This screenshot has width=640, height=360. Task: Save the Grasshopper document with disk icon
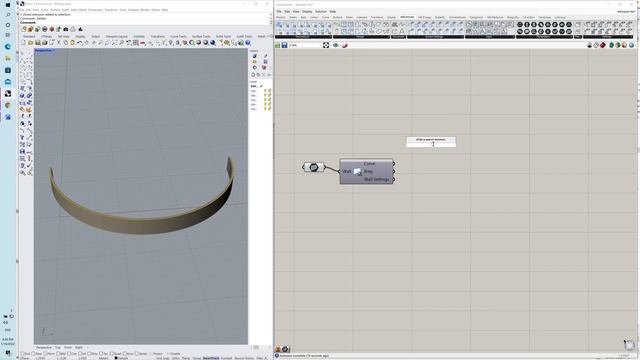[284, 45]
